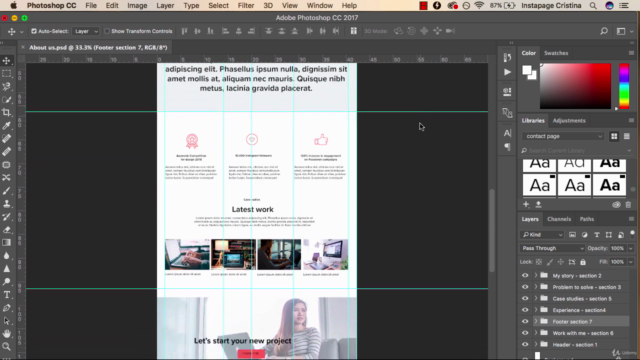
Task: Open the Fill value dropdown
Action: (x=631, y=262)
